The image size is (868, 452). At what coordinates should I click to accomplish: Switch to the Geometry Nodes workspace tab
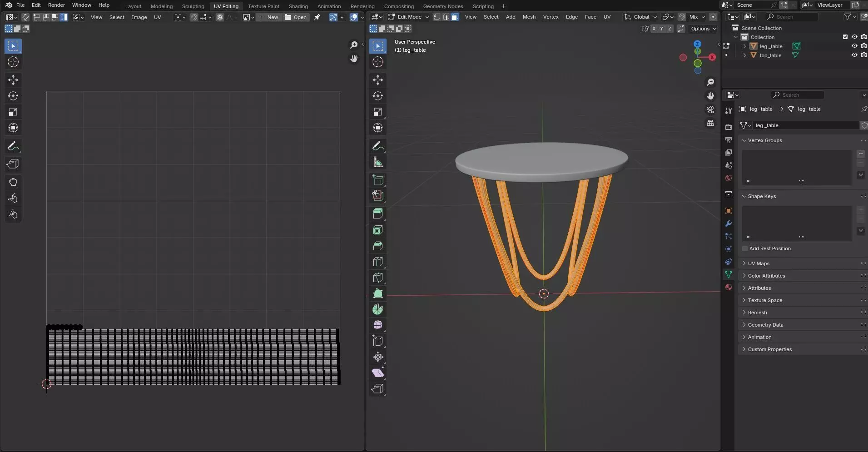(443, 6)
